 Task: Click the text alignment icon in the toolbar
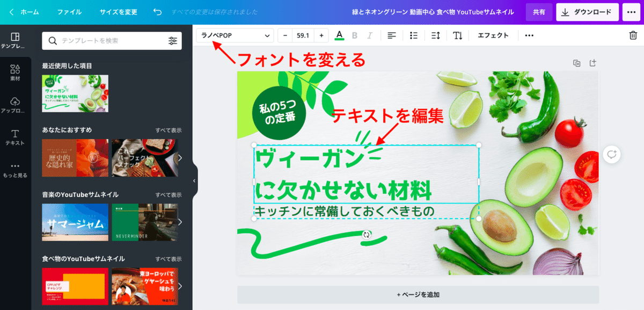click(x=391, y=35)
